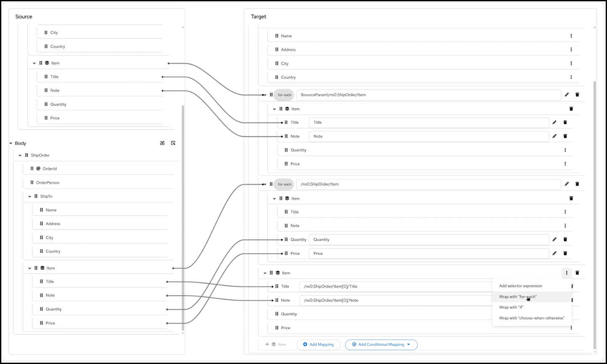Collapse the Body section in the Source panel
This screenshot has height=364, width=607.
click(11, 143)
